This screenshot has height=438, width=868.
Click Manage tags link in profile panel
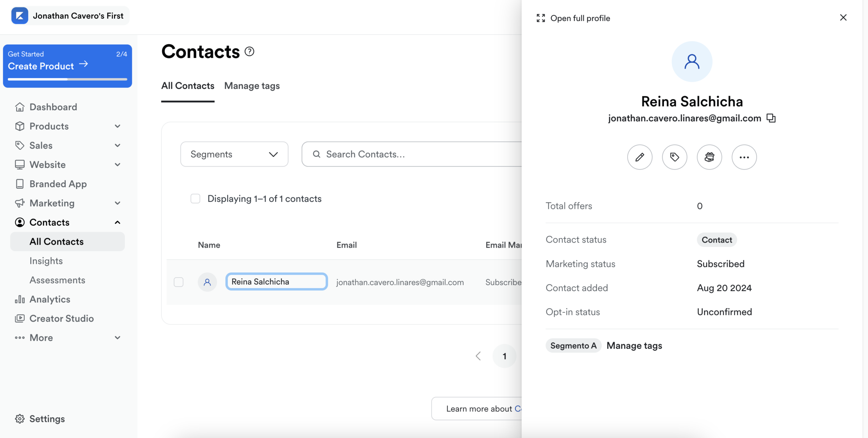click(634, 346)
